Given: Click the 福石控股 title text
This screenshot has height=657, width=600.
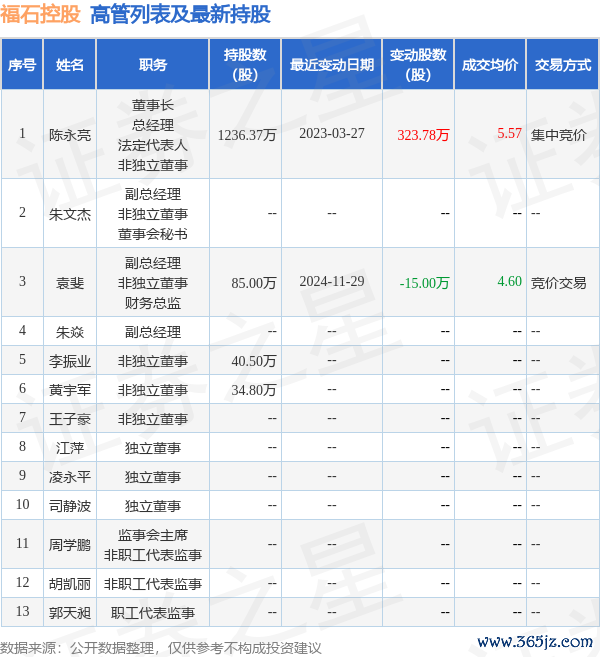Looking at the screenshot, I should tap(40, 15).
